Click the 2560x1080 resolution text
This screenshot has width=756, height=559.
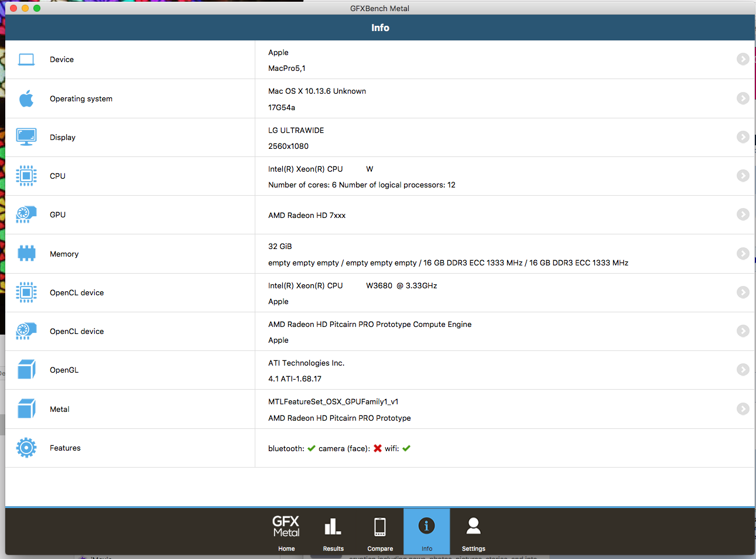tap(288, 146)
